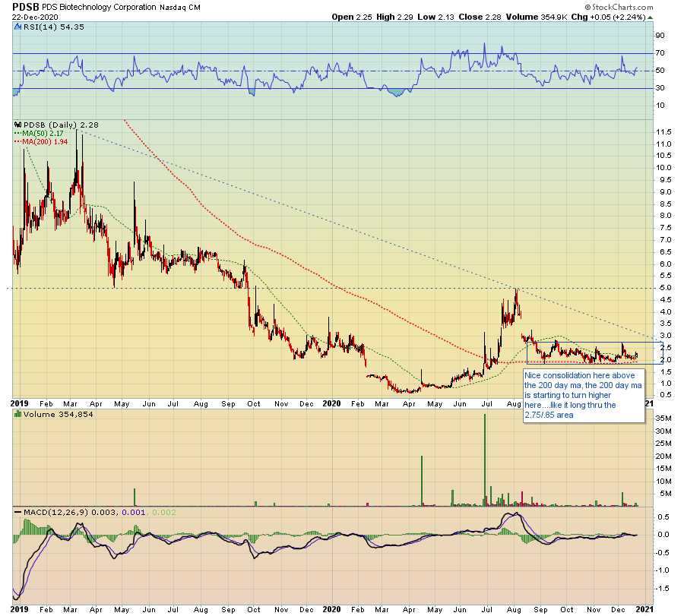The height and width of the screenshot is (616, 684).
Task: Click the PDSB (Daily) 2.28 legend label
Action: (x=61, y=125)
